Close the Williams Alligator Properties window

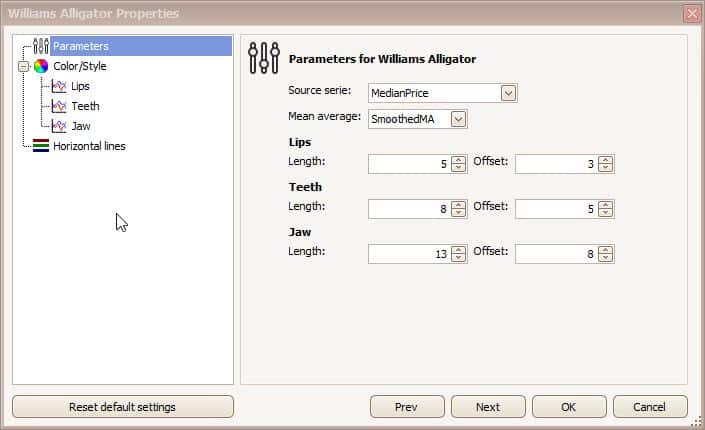pos(691,13)
